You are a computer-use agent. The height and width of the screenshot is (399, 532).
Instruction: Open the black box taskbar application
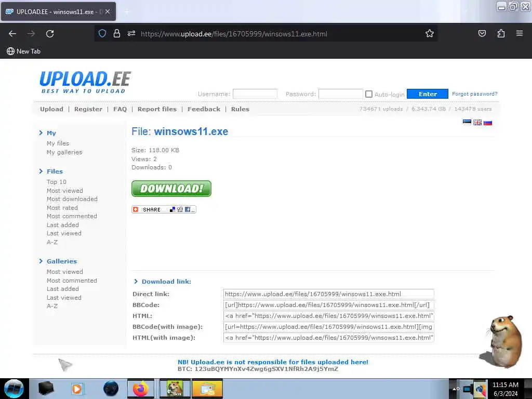pos(46,389)
